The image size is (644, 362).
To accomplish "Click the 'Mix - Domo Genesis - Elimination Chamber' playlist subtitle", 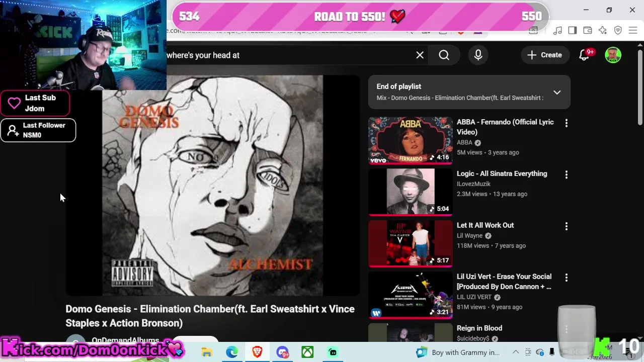I will click(460, 98).
